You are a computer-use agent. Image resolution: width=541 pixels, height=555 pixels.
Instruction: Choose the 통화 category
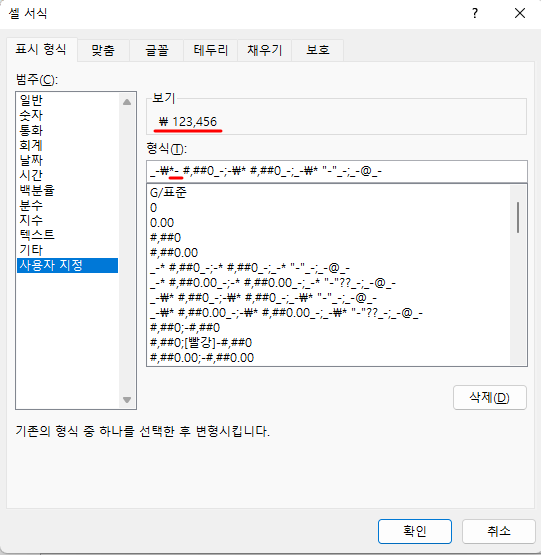pos(67,130)
